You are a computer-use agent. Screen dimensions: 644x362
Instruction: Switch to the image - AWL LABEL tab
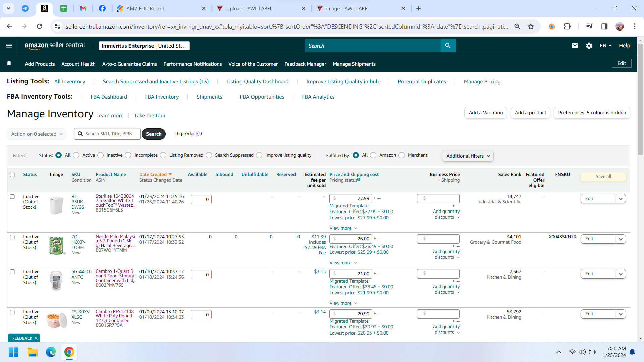[x=361, y=8]
